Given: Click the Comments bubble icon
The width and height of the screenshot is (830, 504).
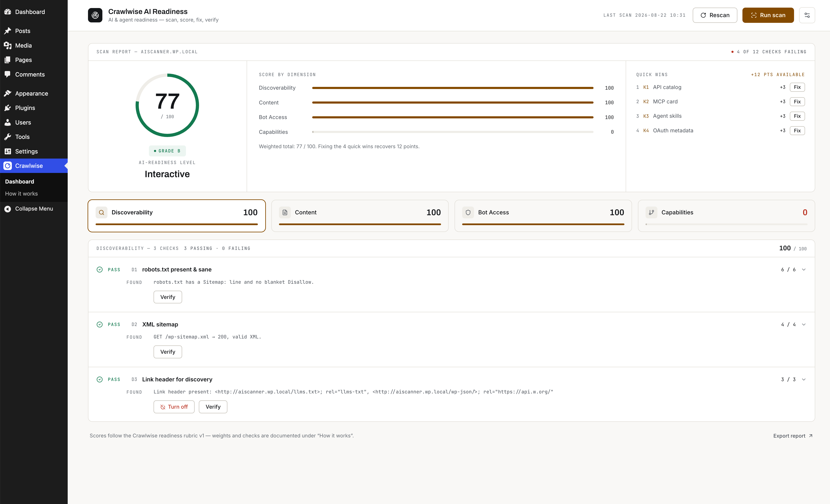Looking at the screenshot, I should point(7,74).
